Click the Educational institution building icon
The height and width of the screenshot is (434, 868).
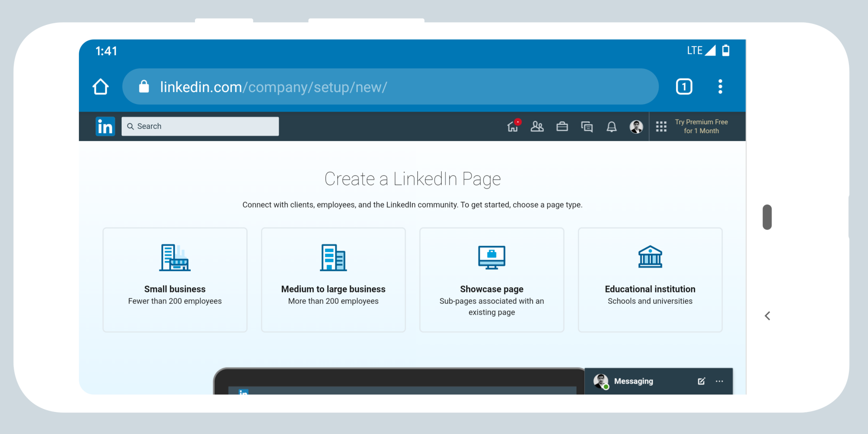coord(650,257)
